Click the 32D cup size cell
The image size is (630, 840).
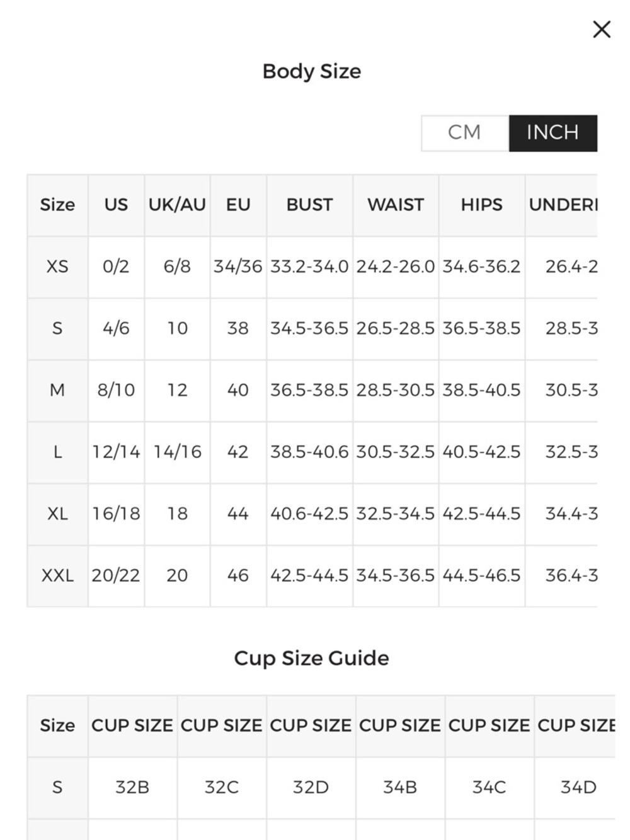point(311,787)
